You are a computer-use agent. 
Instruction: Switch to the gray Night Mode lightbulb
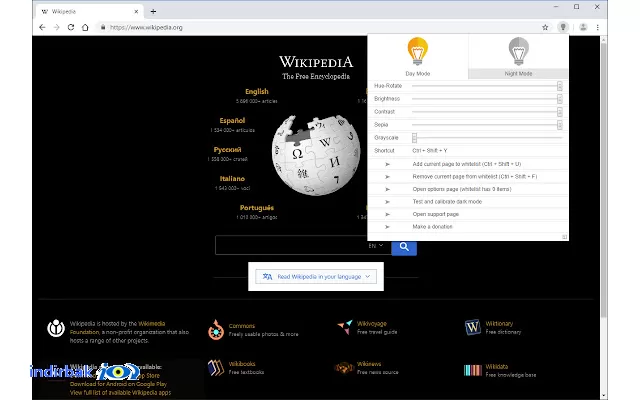pyautogui.click(x=518, y=51)
